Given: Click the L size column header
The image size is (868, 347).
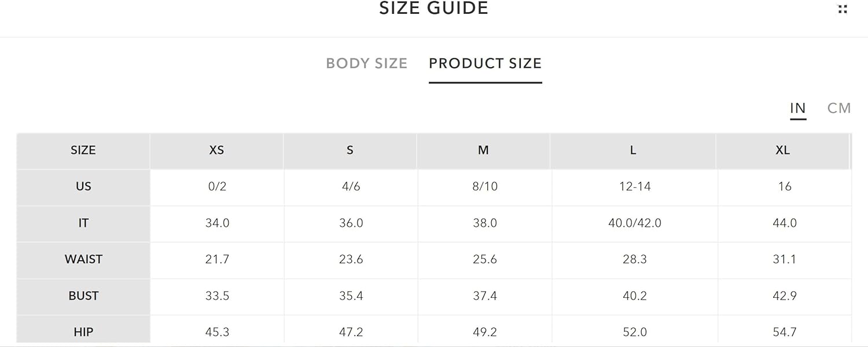Looking at the screenshot, I should (633, 150).
